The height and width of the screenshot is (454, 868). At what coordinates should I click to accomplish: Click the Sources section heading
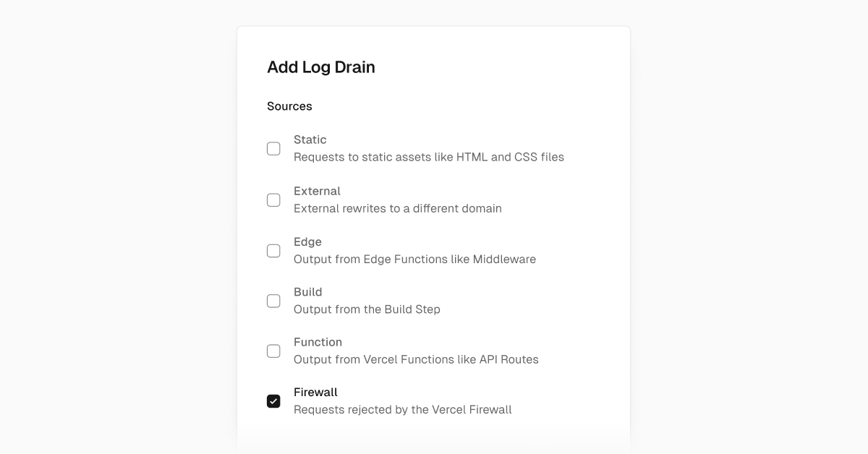pos(289,106)
